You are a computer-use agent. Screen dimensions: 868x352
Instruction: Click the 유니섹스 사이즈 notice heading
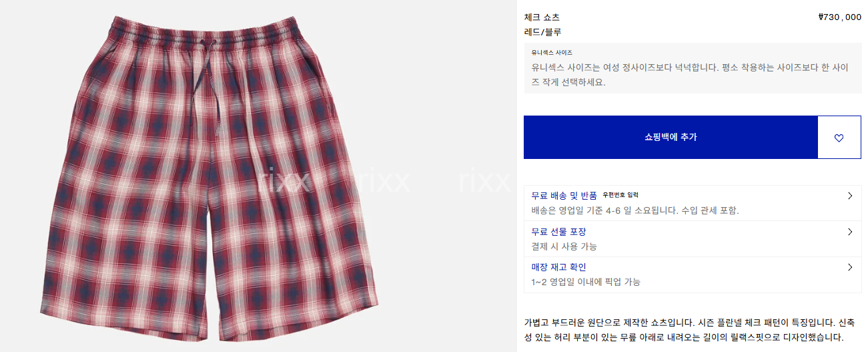tap(552, 52)
